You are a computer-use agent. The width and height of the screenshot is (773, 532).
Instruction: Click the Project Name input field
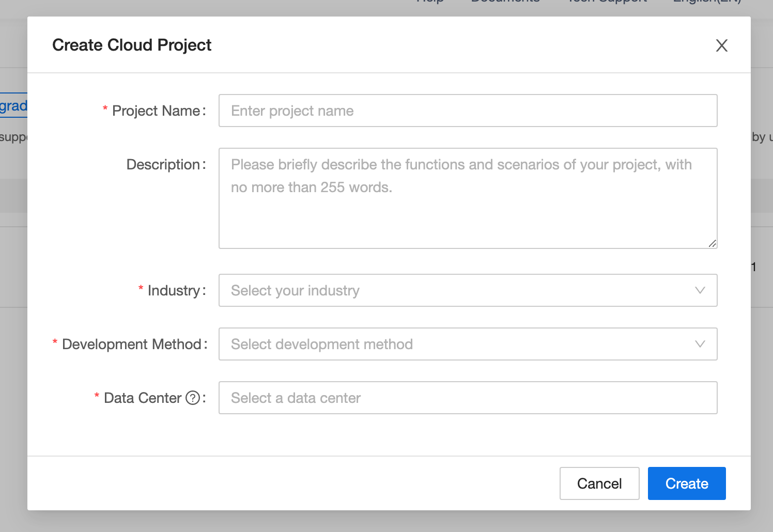pos(468,111)
